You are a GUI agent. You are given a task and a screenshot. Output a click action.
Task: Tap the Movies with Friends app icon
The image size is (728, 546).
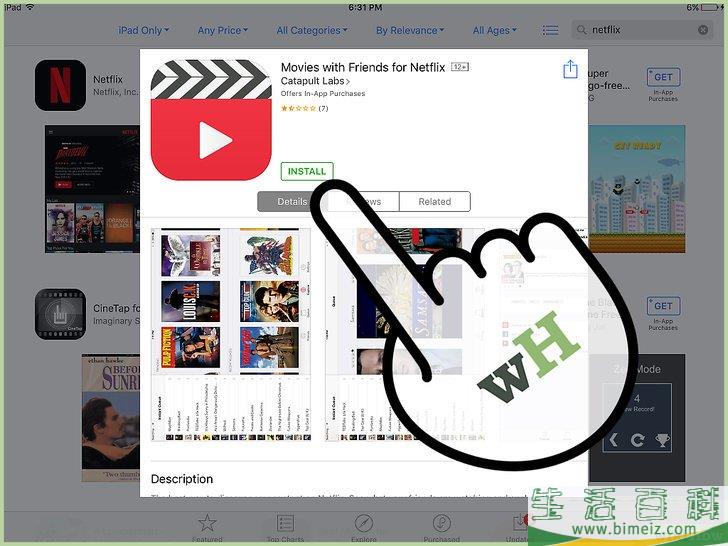[x=211, y=120]
